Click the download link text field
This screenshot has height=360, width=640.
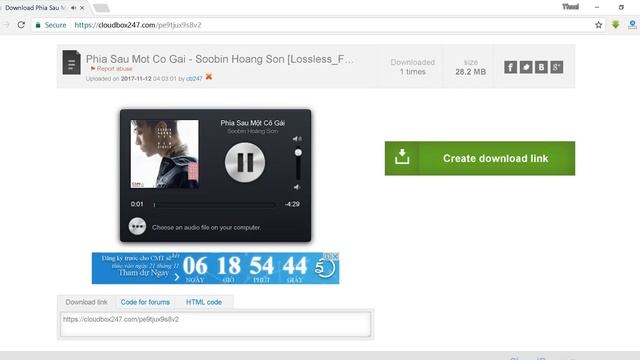click(216, 324)
